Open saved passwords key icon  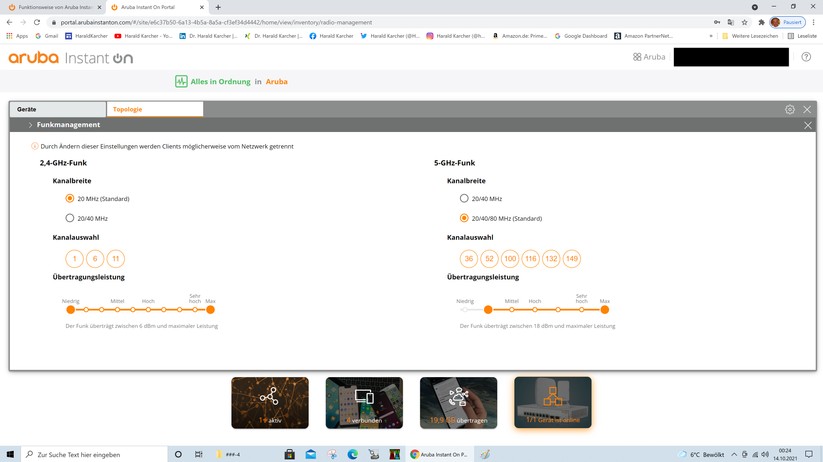(717, 22)
